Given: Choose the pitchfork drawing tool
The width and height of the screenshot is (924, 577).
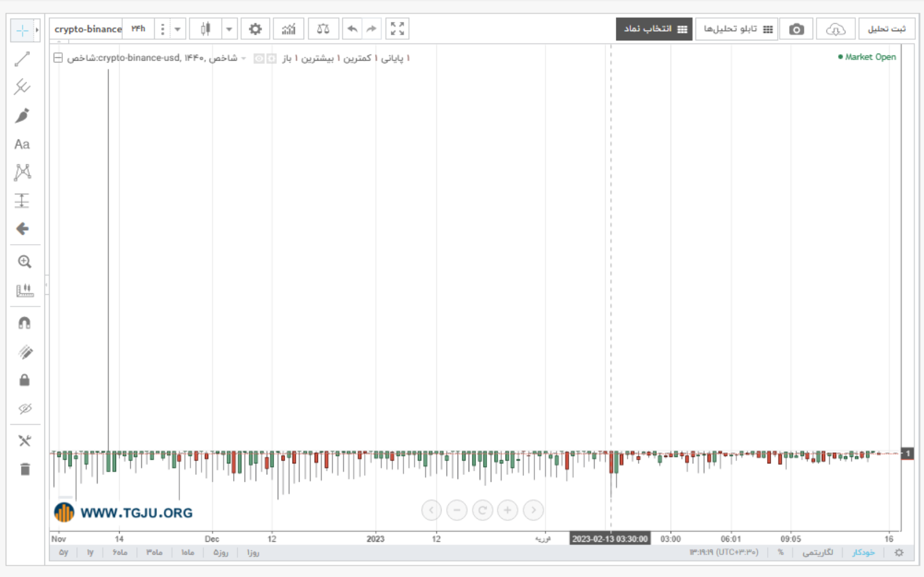Looking at the screenshot, I should tap(23, 87).
